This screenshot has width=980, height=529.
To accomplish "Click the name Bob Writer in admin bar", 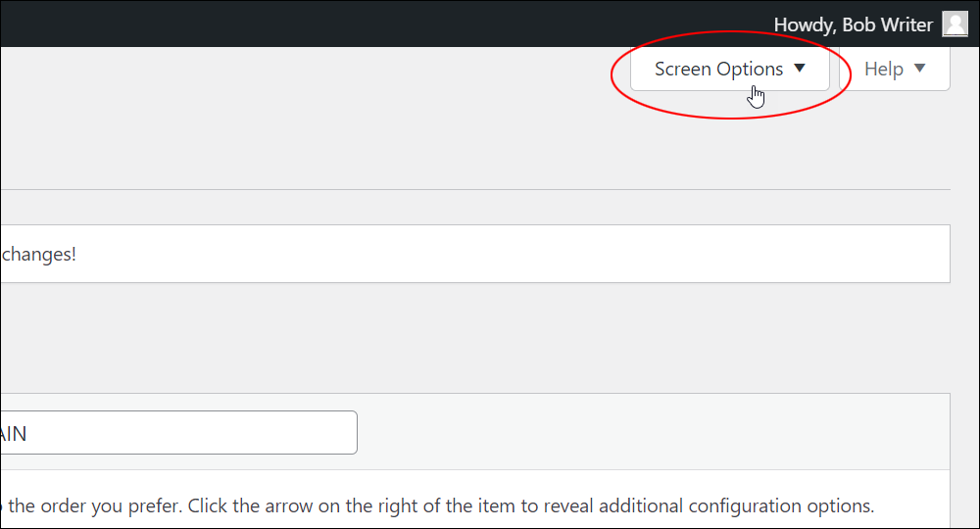I will click(x=888, y=24).
